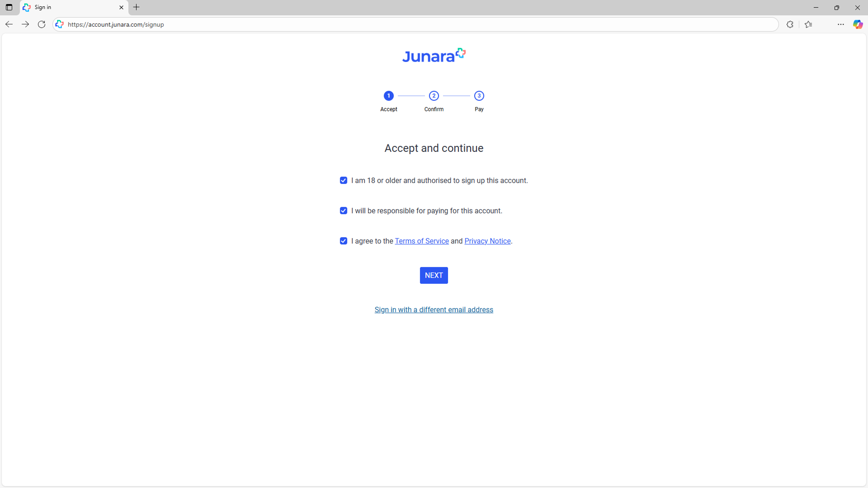Click the responsible for paying statement text

[427, 211]
